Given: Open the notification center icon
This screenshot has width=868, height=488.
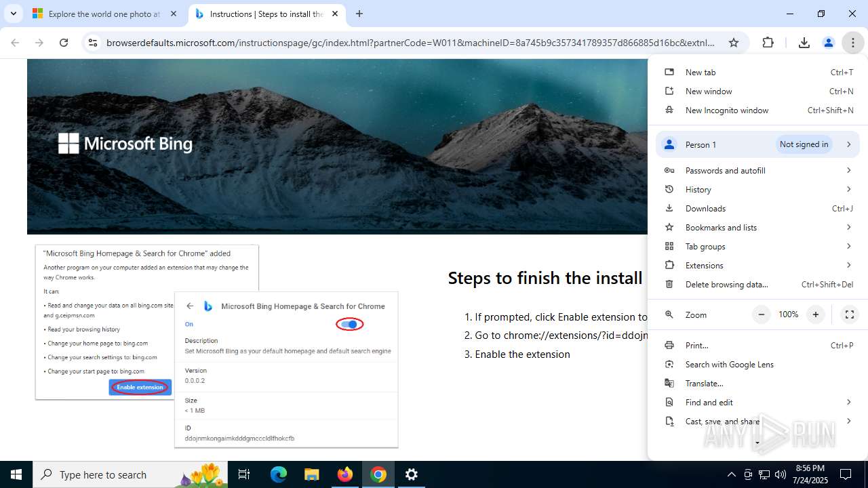Looking at the screenshot, I should 846,474.
